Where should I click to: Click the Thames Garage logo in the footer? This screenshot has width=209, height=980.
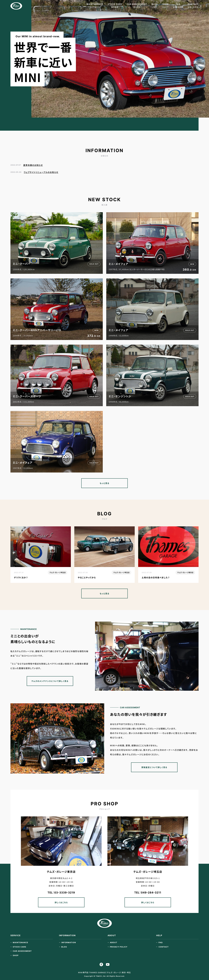tap(104, 923)
